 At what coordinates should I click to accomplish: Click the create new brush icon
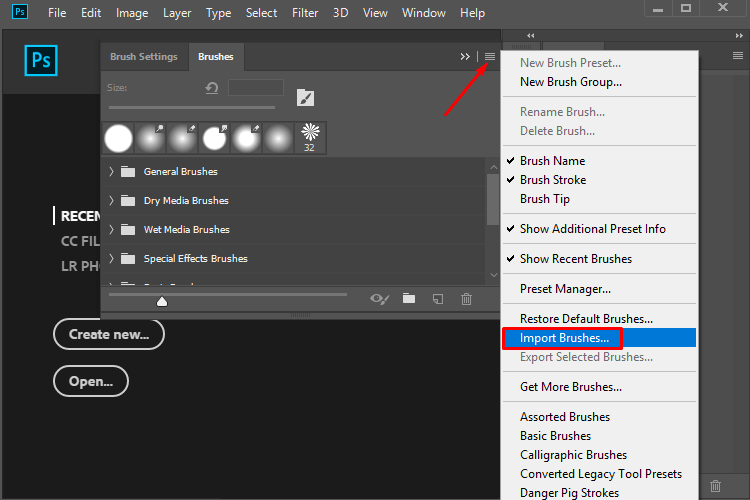(438, 299)
